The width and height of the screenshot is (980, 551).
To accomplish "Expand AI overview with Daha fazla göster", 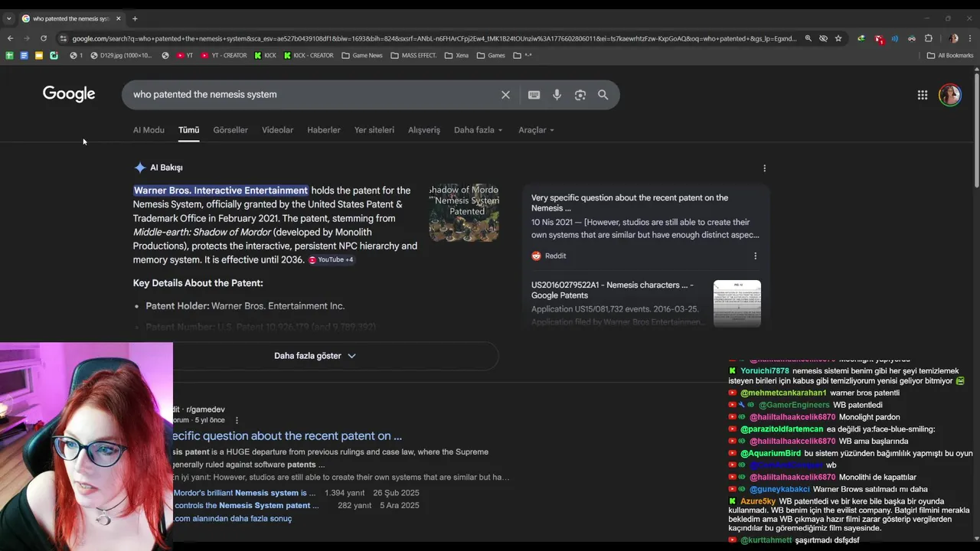I will click(315, 356).
